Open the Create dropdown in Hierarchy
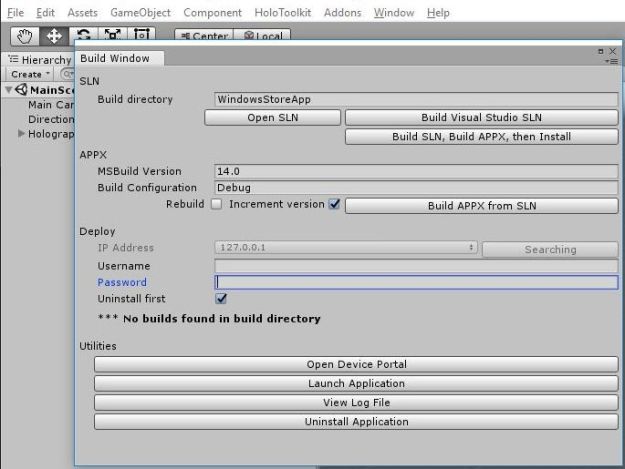The image size is (625, 469). [x=28, y=74]
